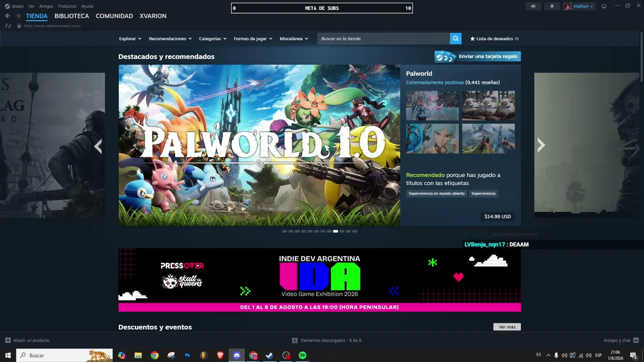This screenshot has height=362, width=644.
Task: Open the Indie Dev Argentina event banner
Action: pos(319,280)
